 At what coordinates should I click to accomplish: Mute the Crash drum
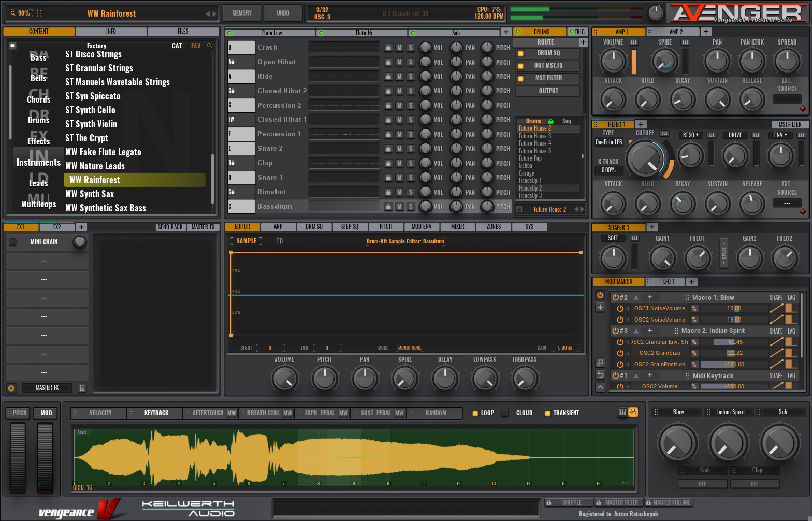click(x=400, y=48)
